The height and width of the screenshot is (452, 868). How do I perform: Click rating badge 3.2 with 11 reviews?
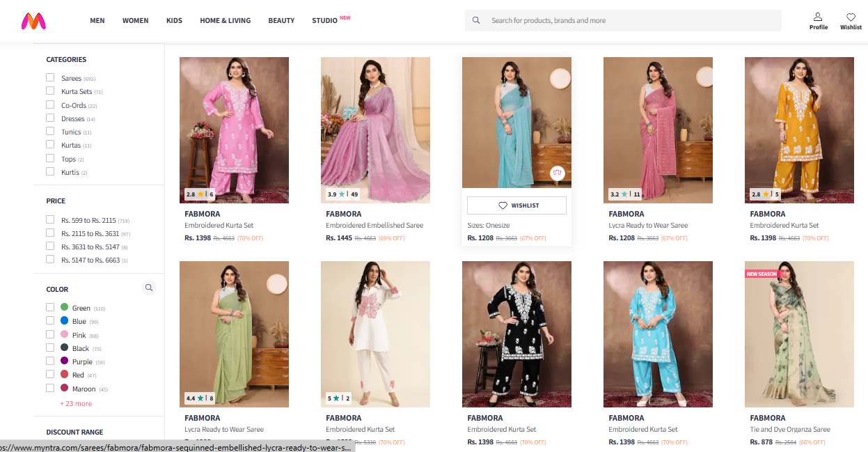click(625, 194)
